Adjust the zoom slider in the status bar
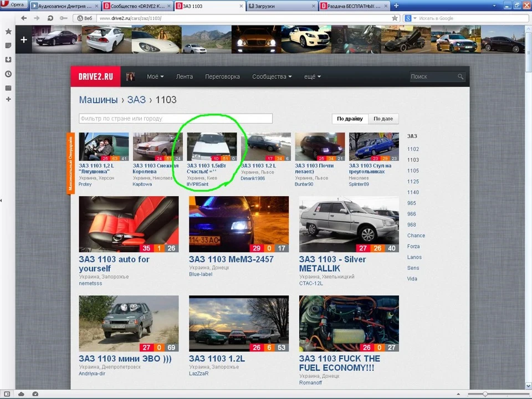Screen dimensions: 532x399 pos(485,394)
